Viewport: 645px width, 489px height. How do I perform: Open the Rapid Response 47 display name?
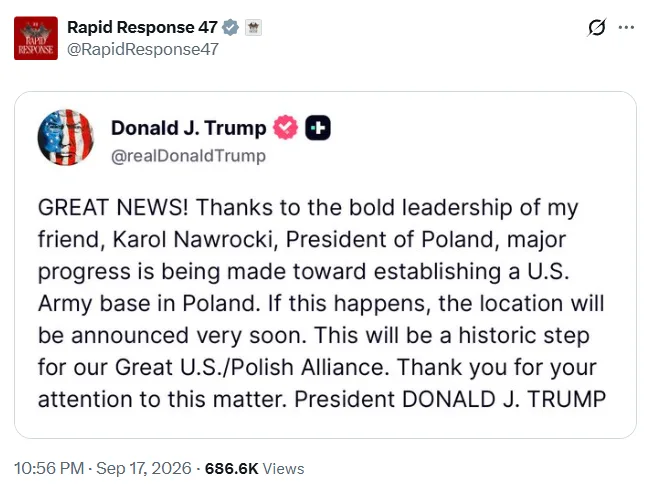(x=142, y=27)
